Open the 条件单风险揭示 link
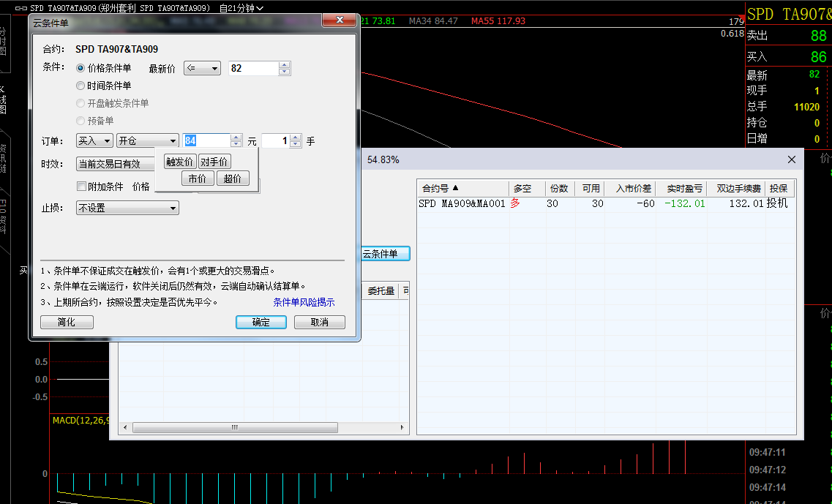Viewport: 832px width, 504px height. [304, 302]
